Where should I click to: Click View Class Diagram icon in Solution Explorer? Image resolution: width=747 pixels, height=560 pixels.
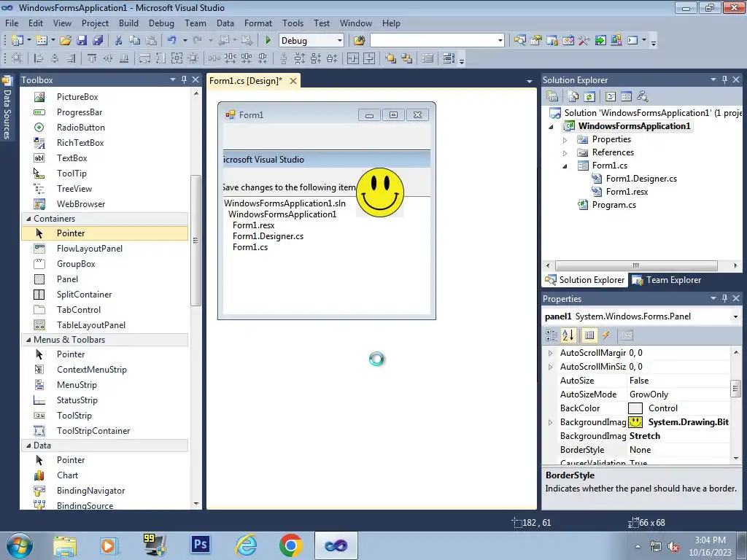pos(642,97)
